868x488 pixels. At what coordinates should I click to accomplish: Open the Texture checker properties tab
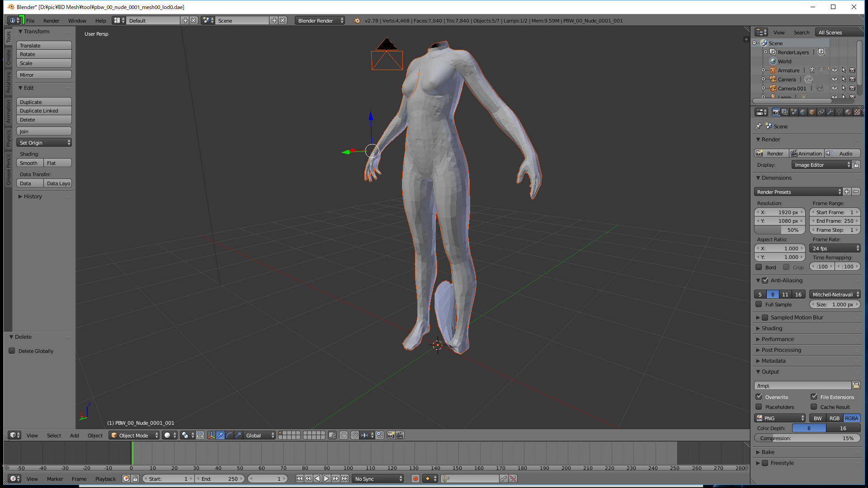coord(857,112)
